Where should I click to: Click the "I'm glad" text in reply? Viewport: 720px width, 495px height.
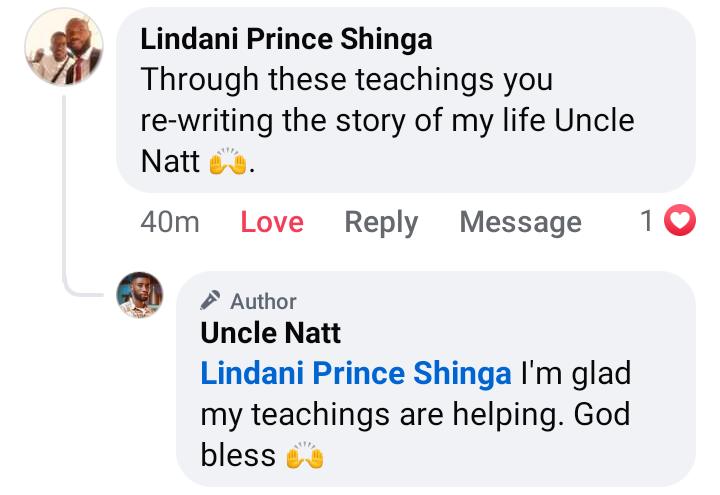(x=577, y=373)
